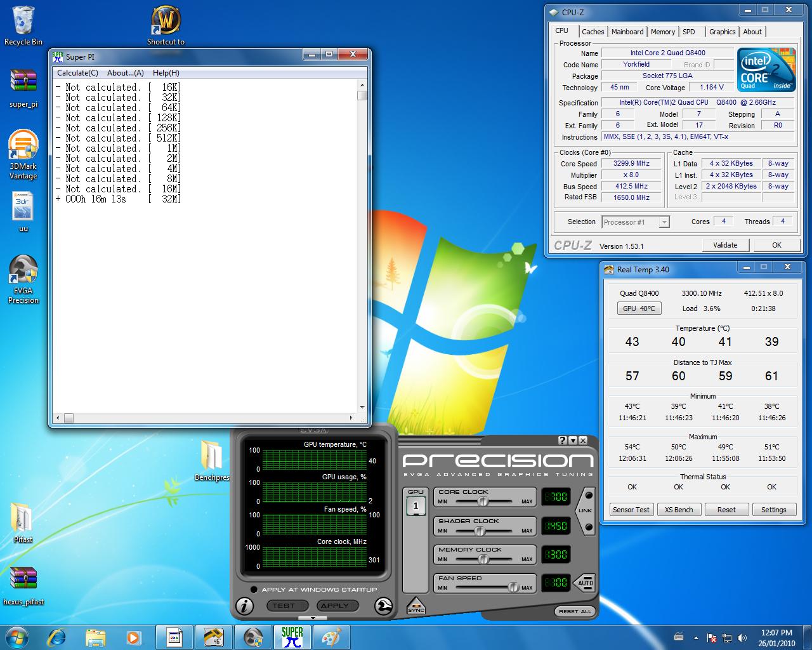Expand the Precision monitoring panel bottom arrow

(312, 618)
